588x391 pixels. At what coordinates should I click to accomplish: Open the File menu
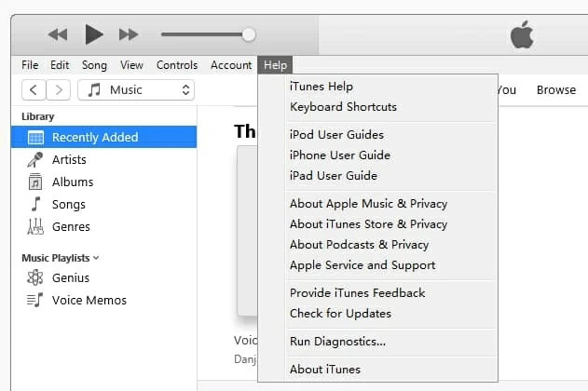[x=30, y=65]
